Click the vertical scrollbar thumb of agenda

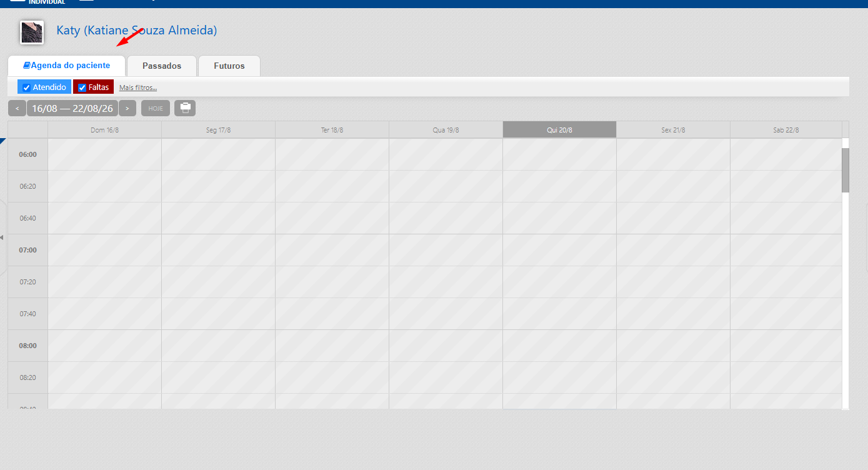click(846, 170)
